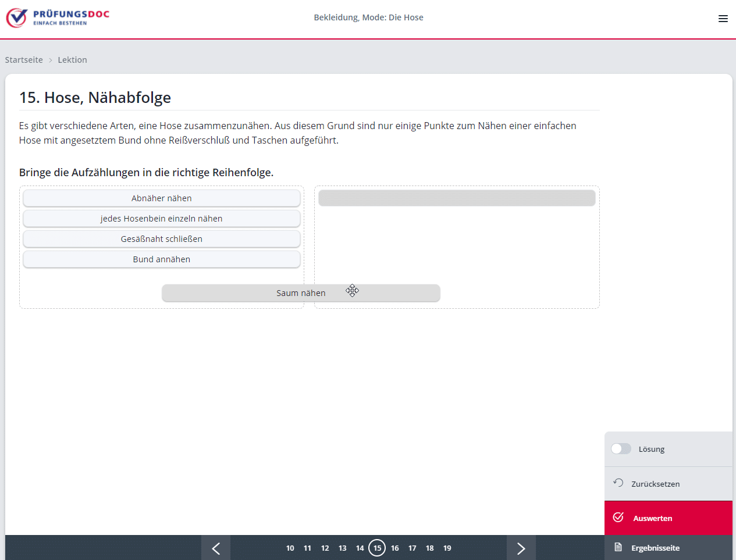The height and width of the screenshot is (560, 736).
Task: Click the PrüfungsDoc logo
Action: [x=58, y=18]
